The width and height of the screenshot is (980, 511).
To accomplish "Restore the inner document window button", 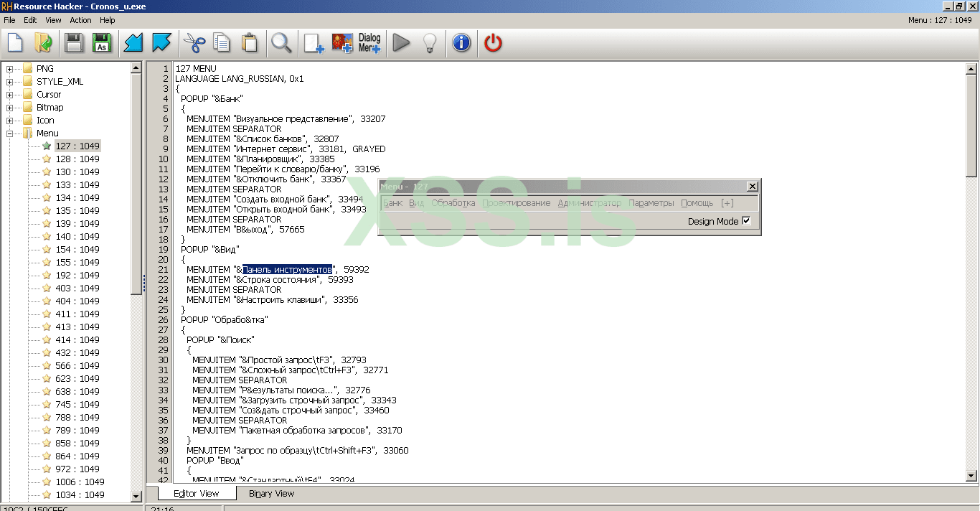I will click(x=959, y=5).
